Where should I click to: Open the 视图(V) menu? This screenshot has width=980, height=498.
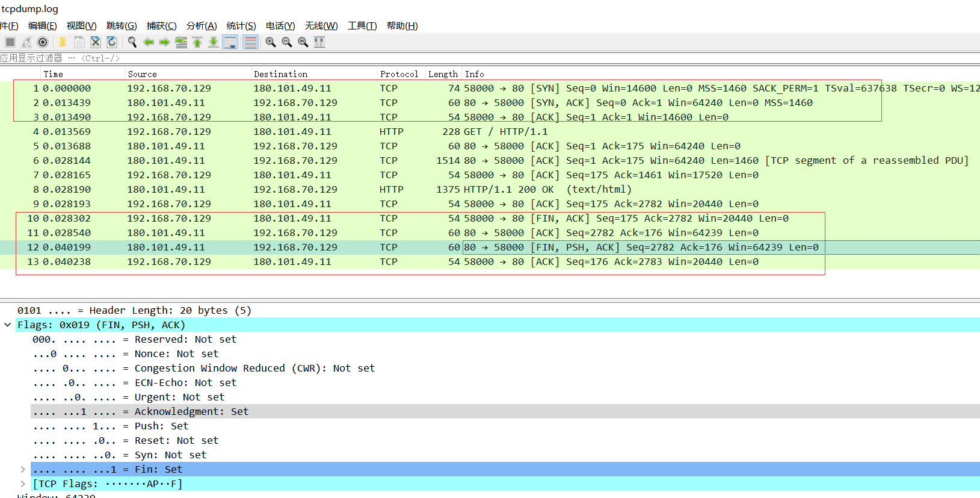click(82, 26)
